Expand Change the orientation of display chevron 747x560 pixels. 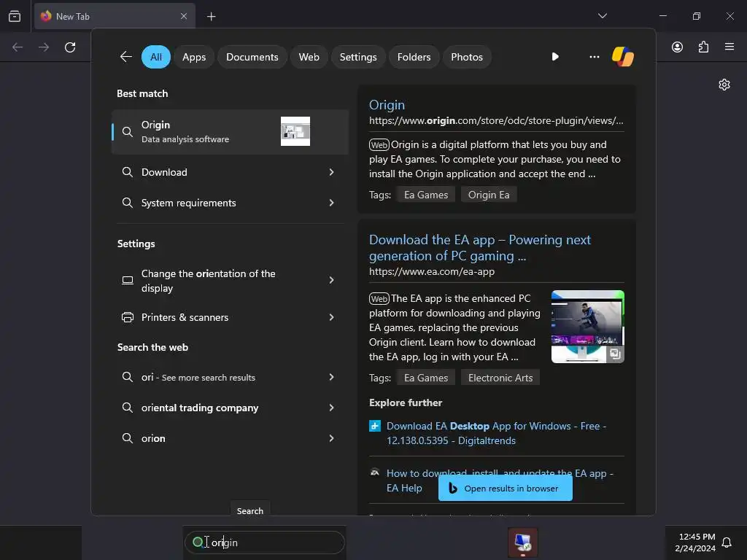(x=332, y=280)
